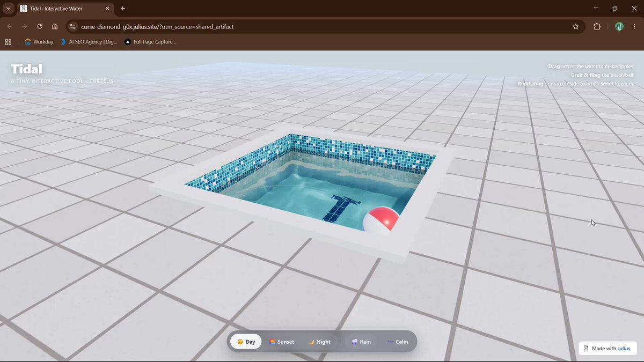Open the apps grid in bookmarks bar
644x362 pixels.
(8, 42)
